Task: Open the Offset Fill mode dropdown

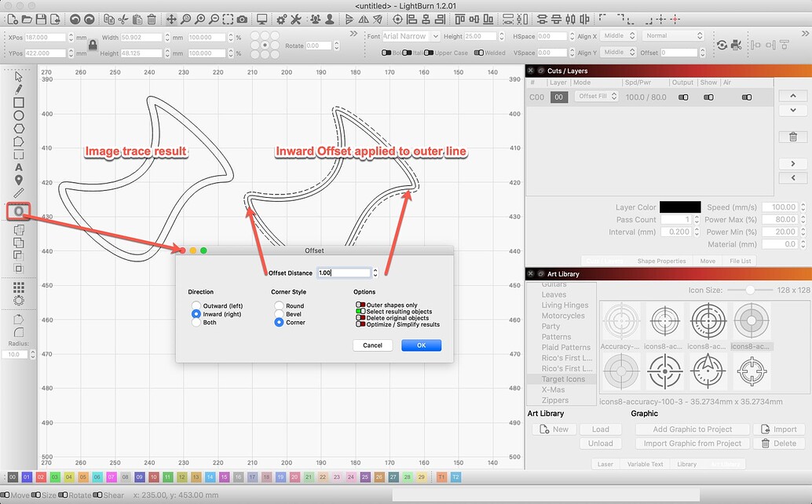Action: (596, 97)
